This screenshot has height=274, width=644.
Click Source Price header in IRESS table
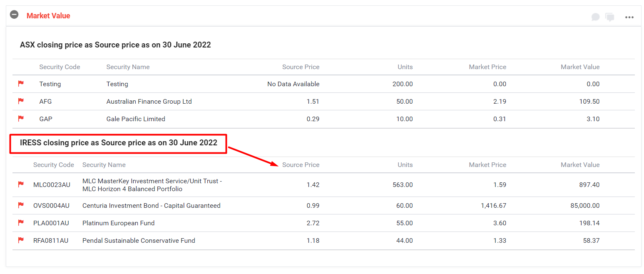(301, 165)
